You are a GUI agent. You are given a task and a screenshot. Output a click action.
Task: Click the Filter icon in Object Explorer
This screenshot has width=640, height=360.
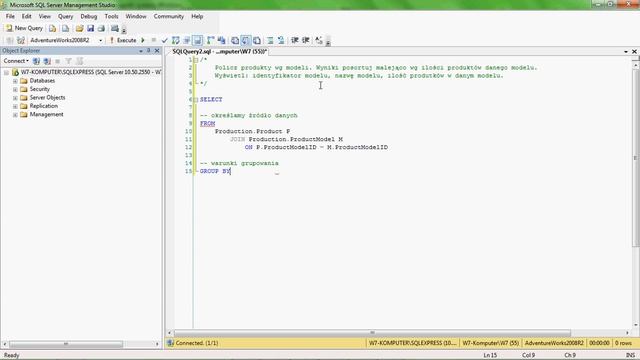pos(69,61)
